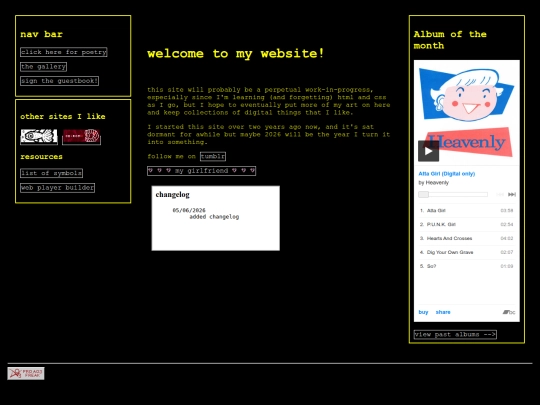Follow the tumblr link

coord(213,156)
